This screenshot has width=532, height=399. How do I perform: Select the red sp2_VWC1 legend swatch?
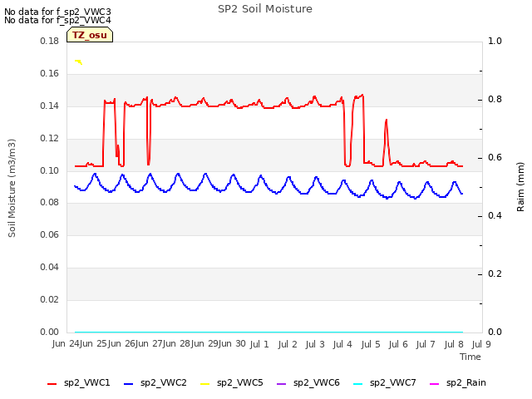click(x=52, y=384)
